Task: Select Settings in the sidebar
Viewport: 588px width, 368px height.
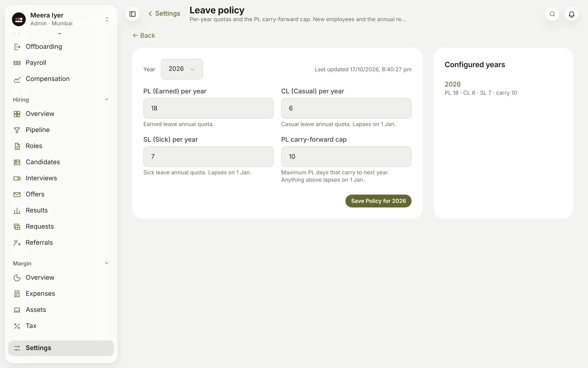Action: pos(61,348)
